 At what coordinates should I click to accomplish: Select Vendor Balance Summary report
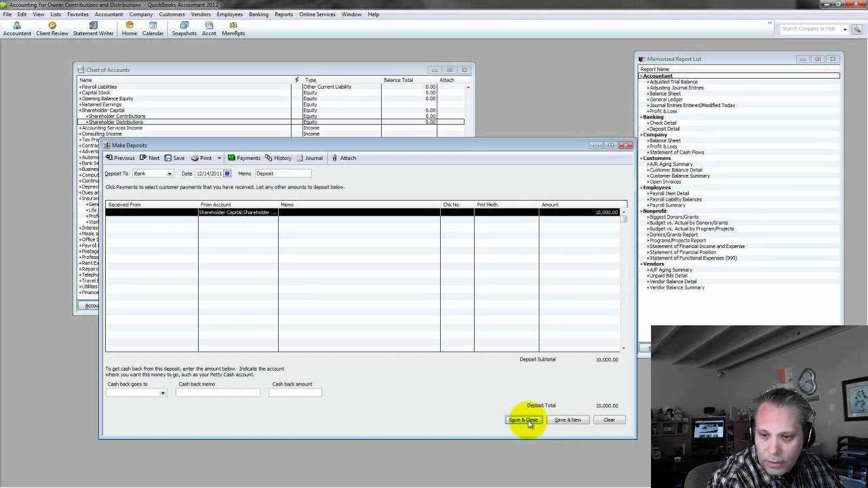[677, 287]
